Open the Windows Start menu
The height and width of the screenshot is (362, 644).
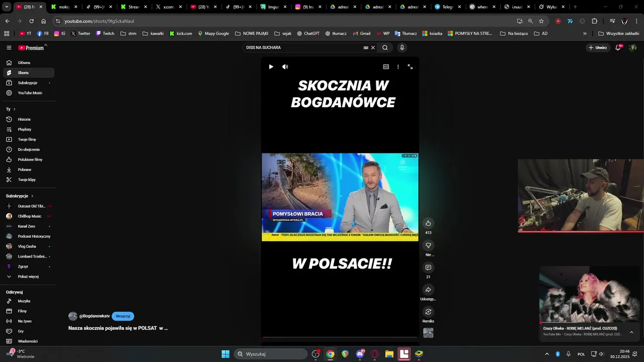[x=225, y=354]
